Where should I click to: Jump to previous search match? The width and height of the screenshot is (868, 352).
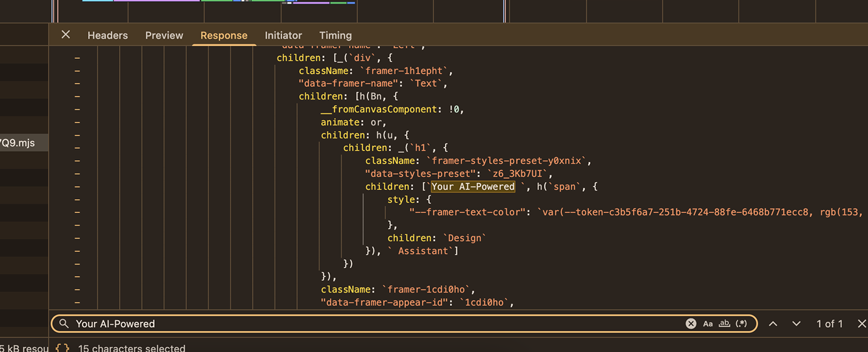[773, 323]
